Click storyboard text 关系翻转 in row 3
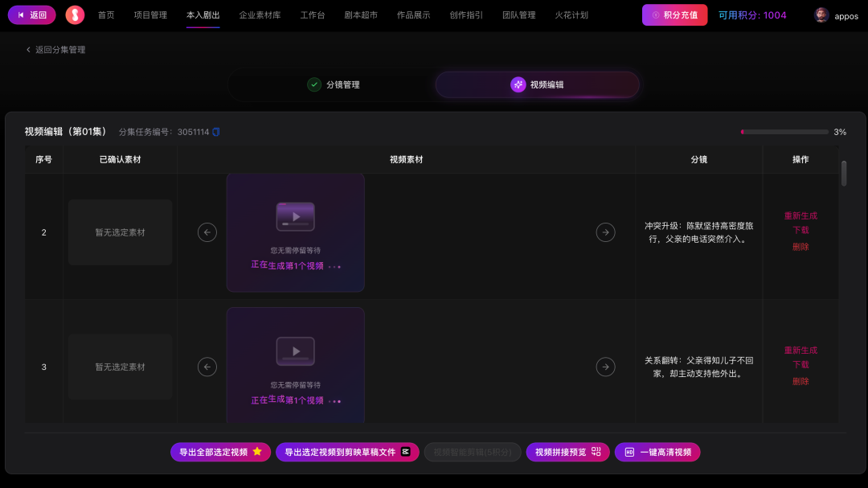The width and height of the screenshot is (868, 488). [698, 367]
